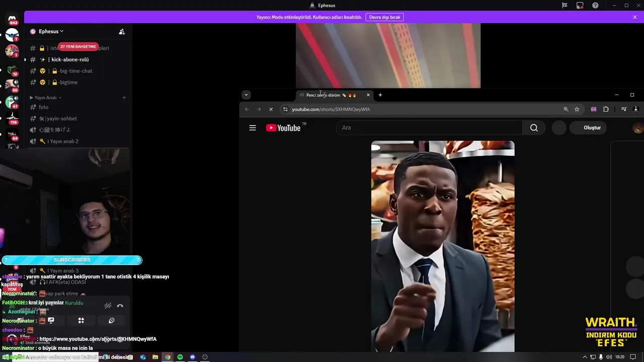This screenshot has width=644, height=362.
Task: Open the YouTube account avatar
Action: coord(637,128)
